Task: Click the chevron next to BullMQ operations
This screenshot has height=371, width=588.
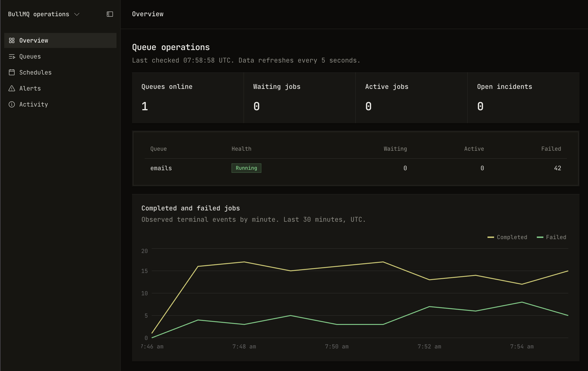Action: (77, 14)
